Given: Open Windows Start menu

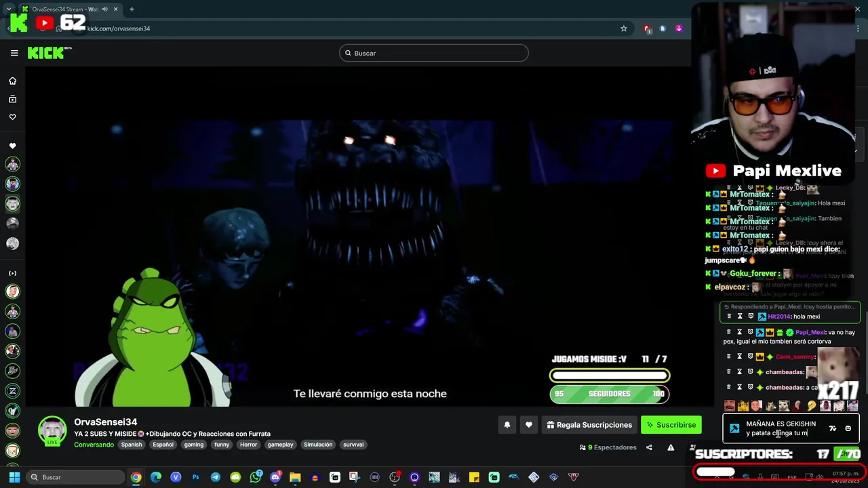Looking at the screenshot, I should 14,477.
